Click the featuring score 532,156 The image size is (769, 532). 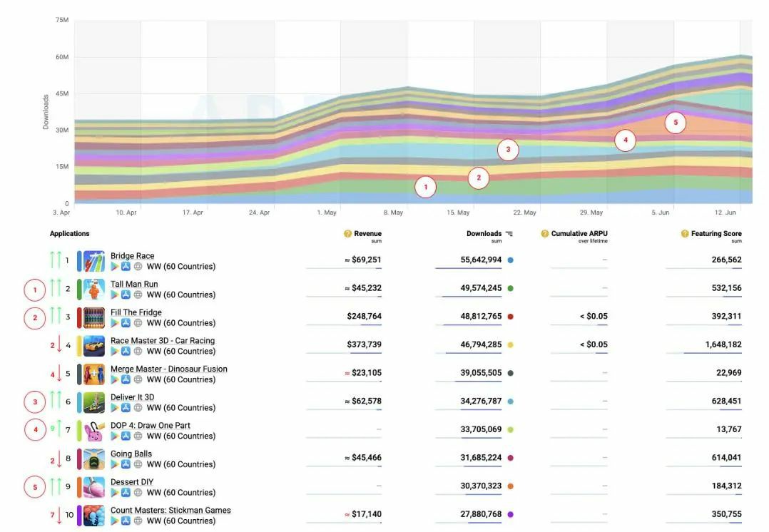point(727,288)
